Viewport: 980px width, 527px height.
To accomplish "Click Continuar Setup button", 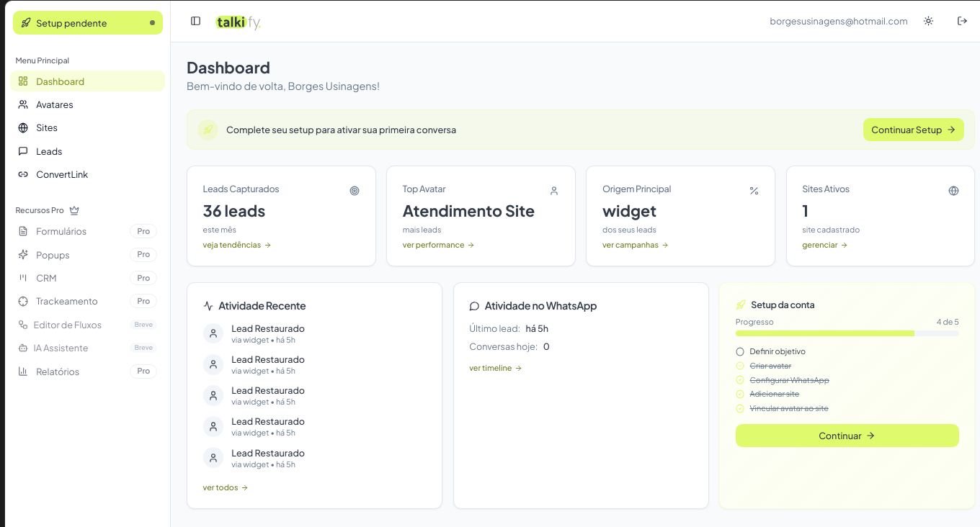I will click(x=913, y=130).
